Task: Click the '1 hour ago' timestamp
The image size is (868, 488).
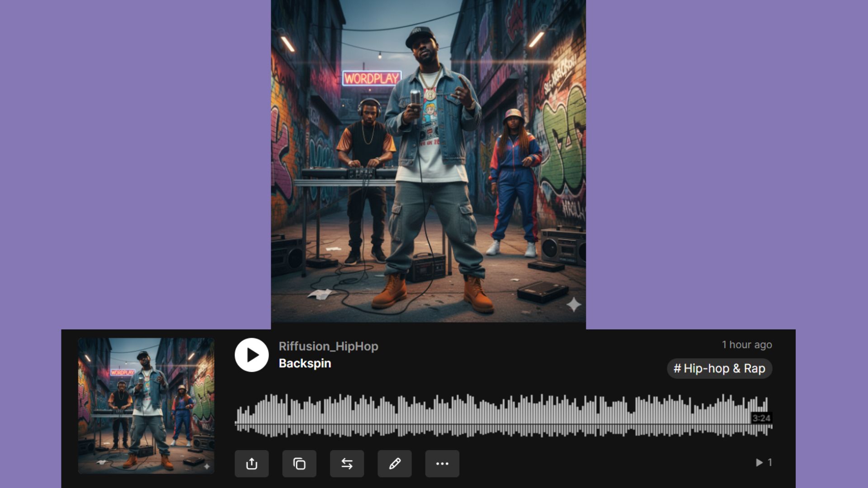Action: point(746,345)
